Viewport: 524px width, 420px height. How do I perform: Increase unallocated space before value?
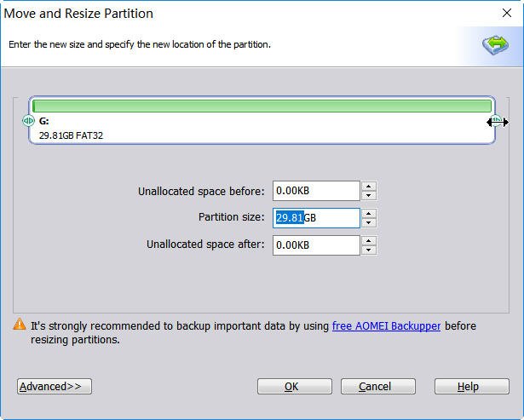(368, 187)
